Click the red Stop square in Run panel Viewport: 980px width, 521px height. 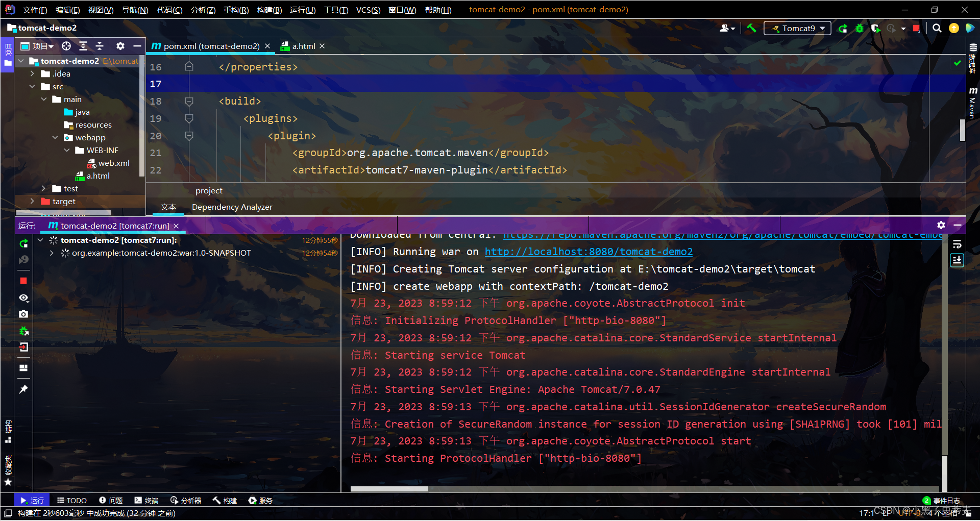(x=23, y=281)
